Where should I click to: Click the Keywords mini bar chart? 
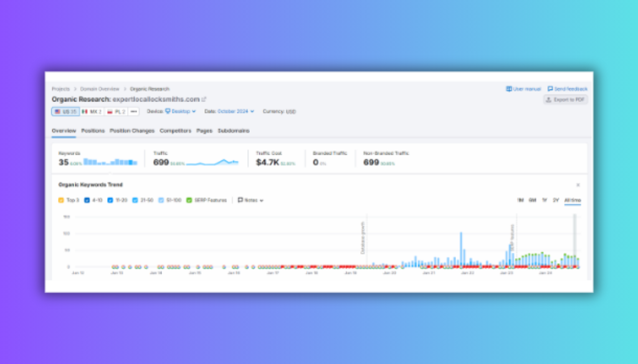[110, 162]
